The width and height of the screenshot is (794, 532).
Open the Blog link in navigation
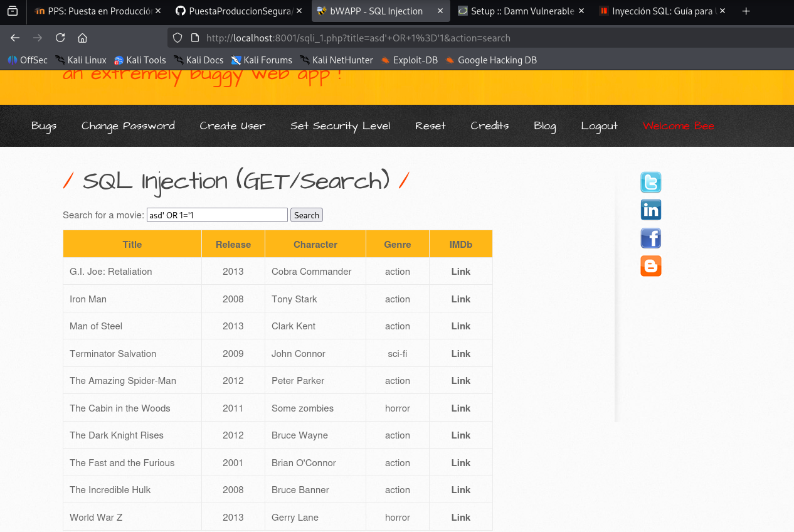tap(545, 126)
